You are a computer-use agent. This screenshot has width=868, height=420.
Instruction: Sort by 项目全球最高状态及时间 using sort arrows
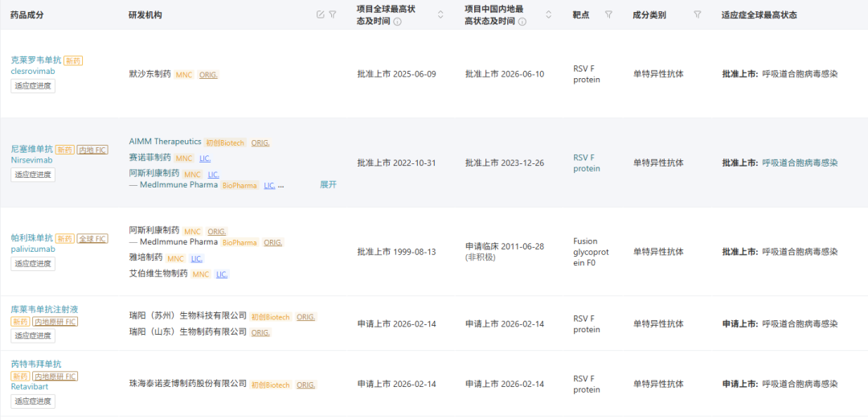[440, 15]
